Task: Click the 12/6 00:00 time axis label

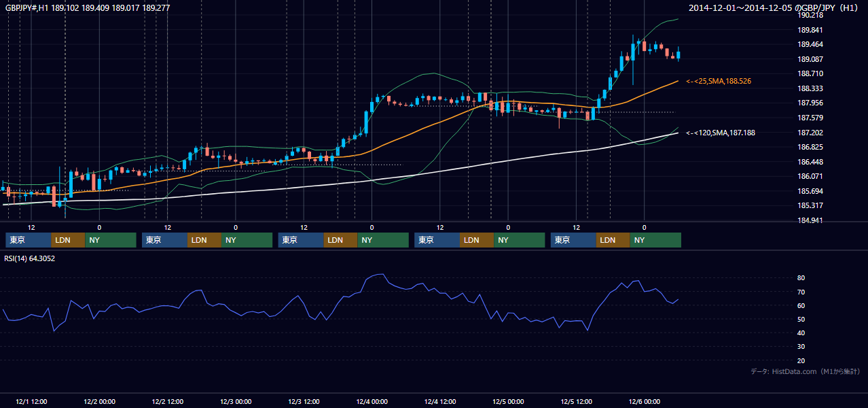Action: 644,402
